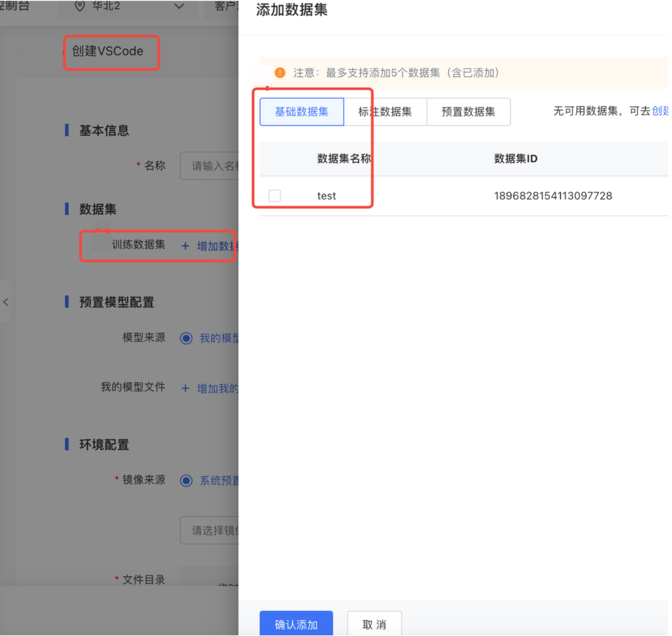
Task: Click the 数据集名称 column header
Action: pyautogui.click(x=344, y=159)
